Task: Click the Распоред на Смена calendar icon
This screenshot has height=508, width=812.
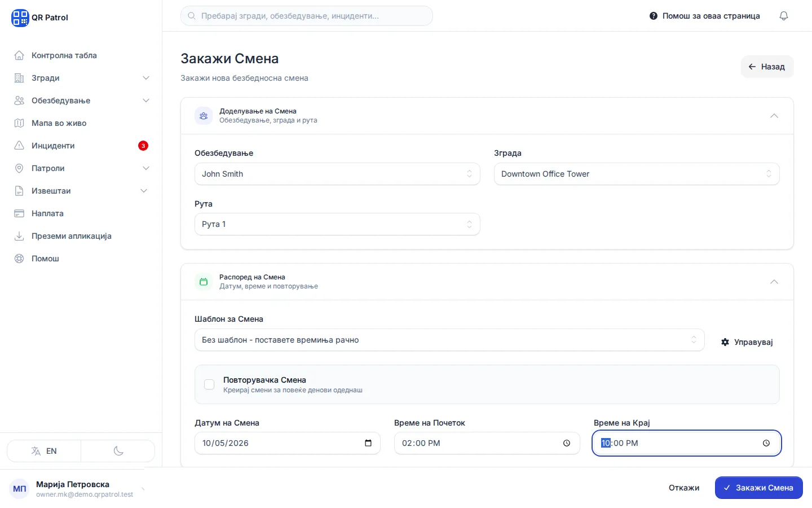Action: pos(204,282)
